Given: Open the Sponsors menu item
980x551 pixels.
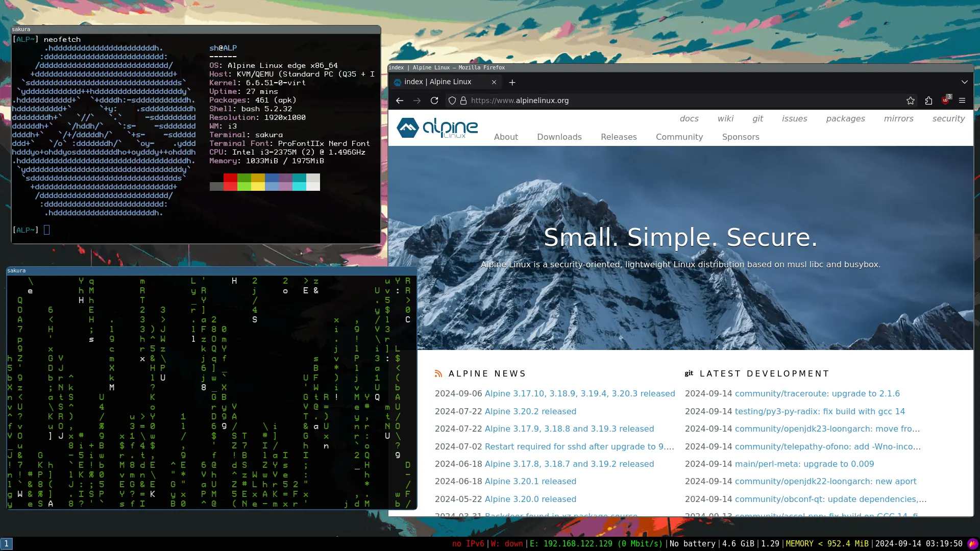Looking at the screenshot, I should click(x=741, y=137).
